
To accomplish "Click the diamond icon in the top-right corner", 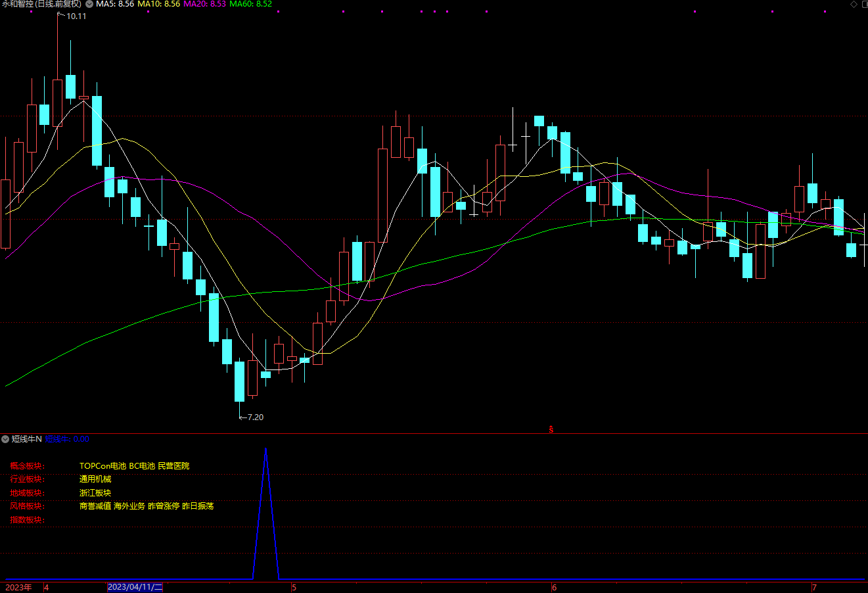I will 854,4.
